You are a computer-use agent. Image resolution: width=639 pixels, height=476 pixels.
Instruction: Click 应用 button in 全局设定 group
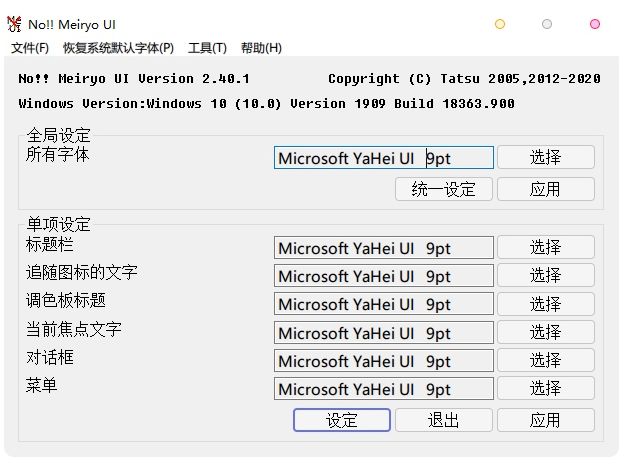(545, 189)
